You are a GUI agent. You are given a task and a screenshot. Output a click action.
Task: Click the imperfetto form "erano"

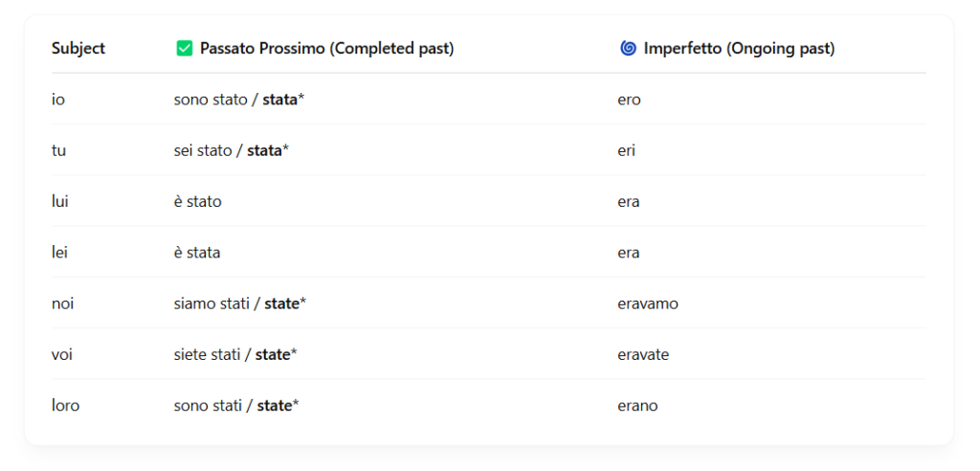638,406
